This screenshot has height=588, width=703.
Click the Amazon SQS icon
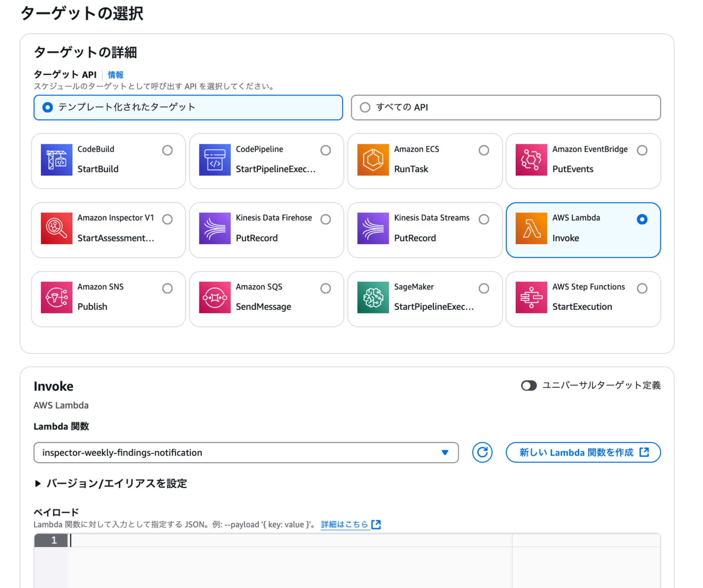point(215,297)
